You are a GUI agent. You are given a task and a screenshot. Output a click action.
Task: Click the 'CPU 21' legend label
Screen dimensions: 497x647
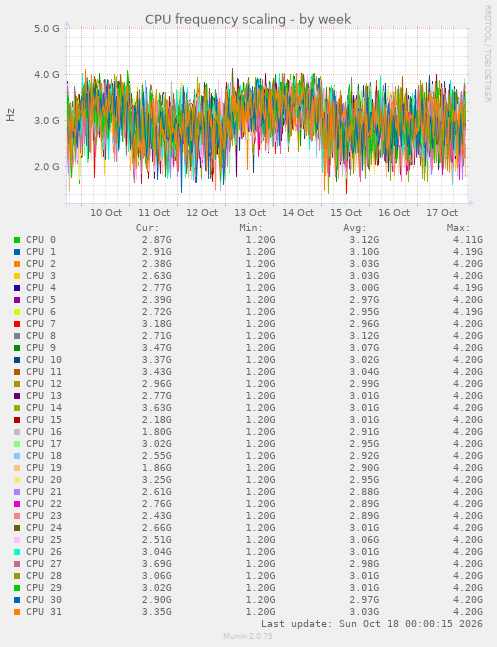[x=44, y=491]
